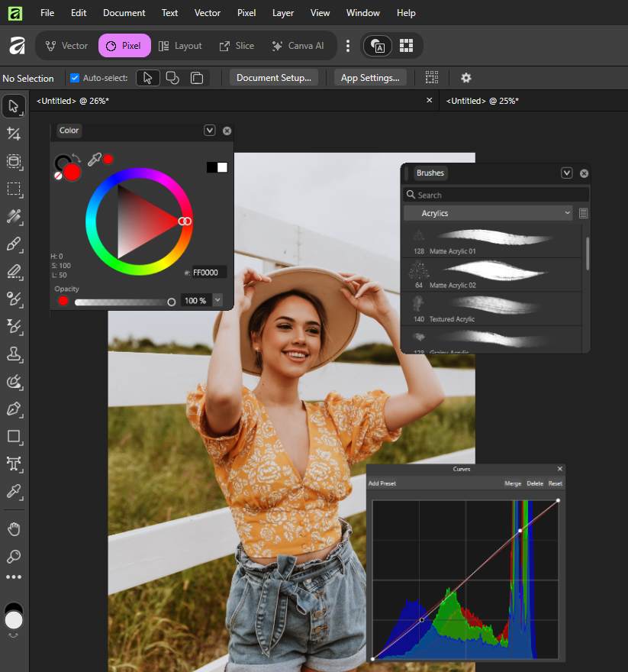Swap stroke and fill in Color panel
628x672 pixels.
click(x=76, y=158)
